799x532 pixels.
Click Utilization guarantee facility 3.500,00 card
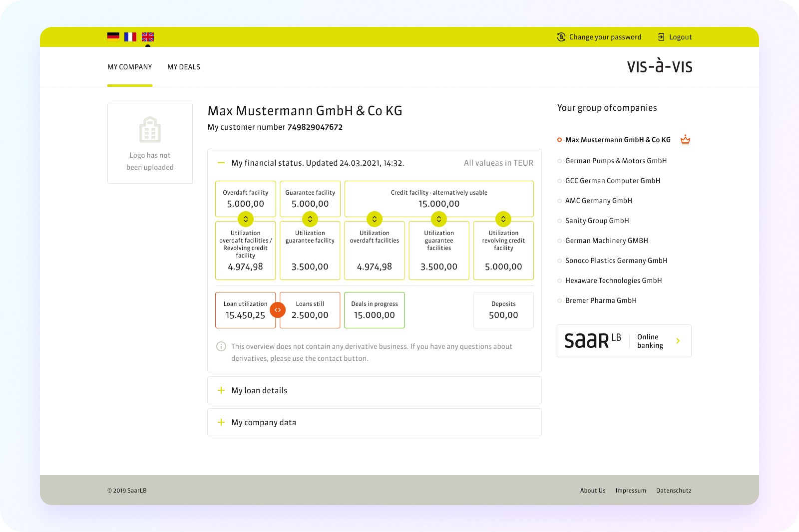(x=310, y=251)
